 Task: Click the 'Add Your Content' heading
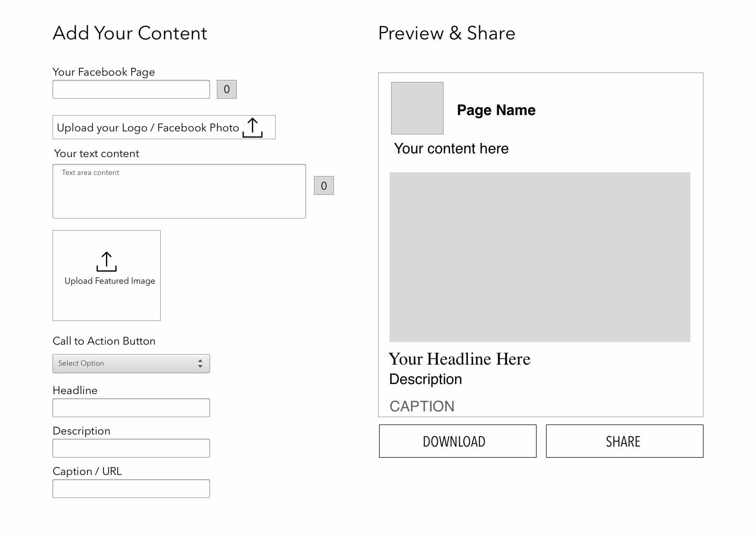point(130,33)
